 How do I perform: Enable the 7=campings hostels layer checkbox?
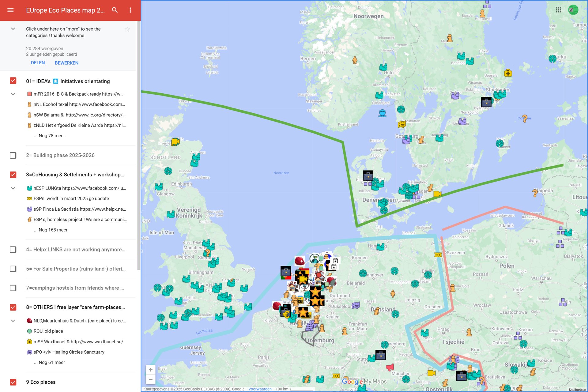pos(13,288)
